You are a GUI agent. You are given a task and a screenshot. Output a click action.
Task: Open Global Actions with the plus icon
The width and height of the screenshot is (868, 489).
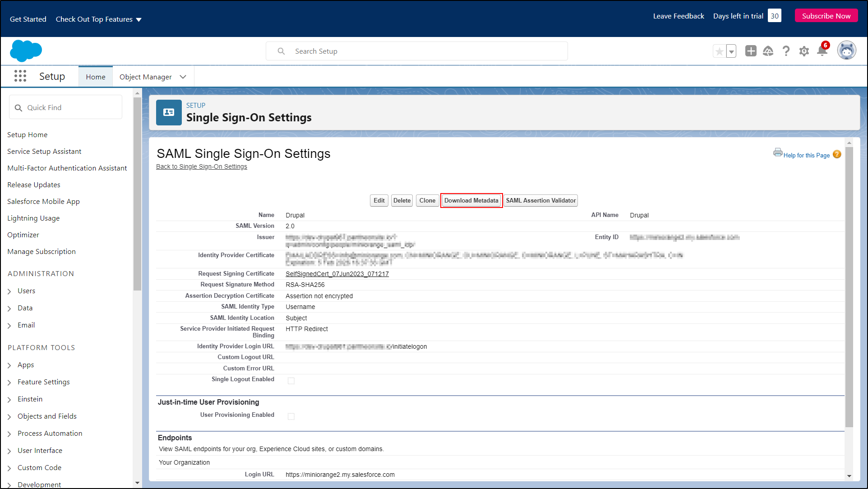[750, 51]
